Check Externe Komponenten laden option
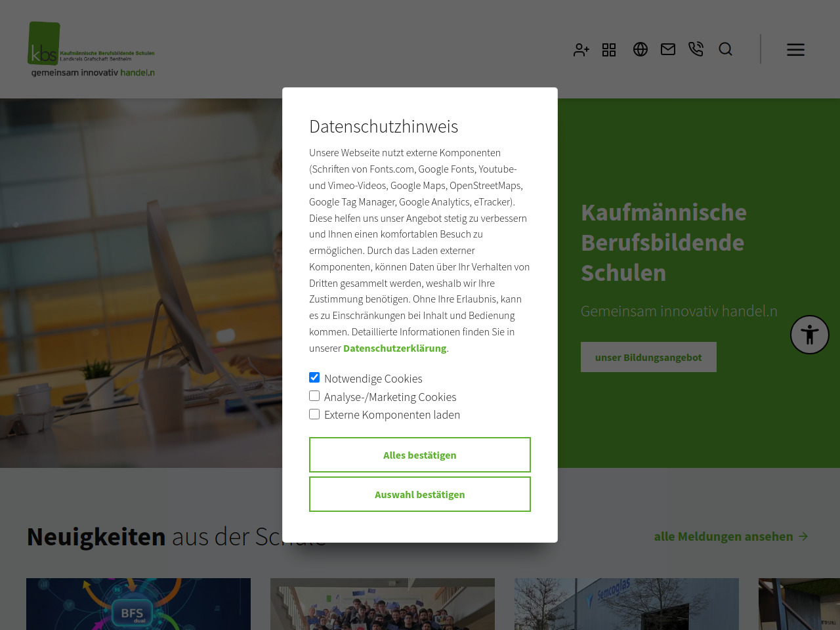Viewport: 840px width, 630px height. click(x=314, y=414)
